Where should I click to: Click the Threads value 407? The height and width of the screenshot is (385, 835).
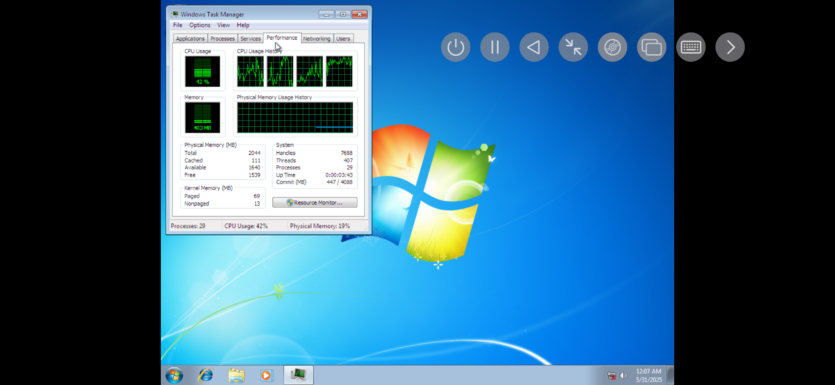[348, 160]
